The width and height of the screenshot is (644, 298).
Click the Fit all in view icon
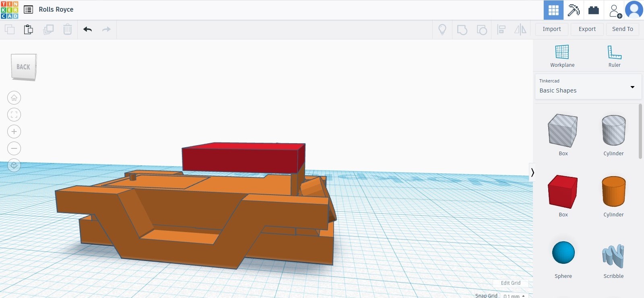tap(14, 115)
